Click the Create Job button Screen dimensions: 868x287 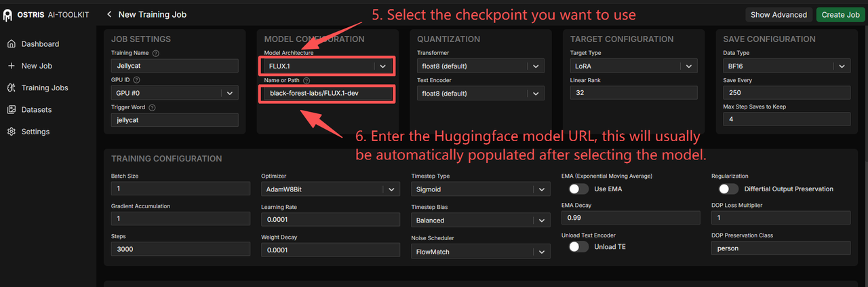(840, 14)
